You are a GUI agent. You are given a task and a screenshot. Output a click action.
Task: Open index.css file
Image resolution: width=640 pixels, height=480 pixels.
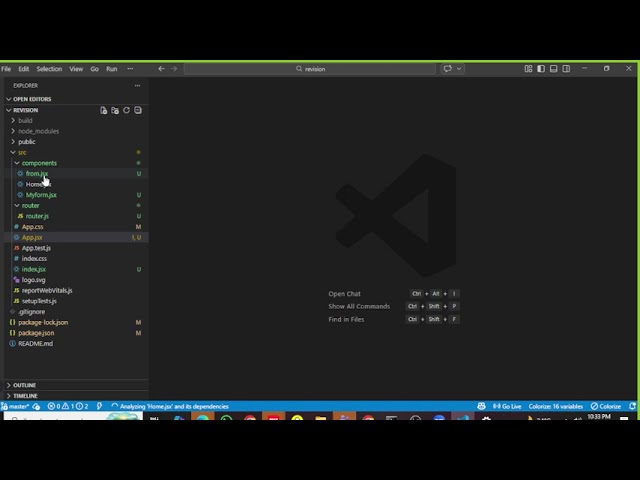(76, 258)
